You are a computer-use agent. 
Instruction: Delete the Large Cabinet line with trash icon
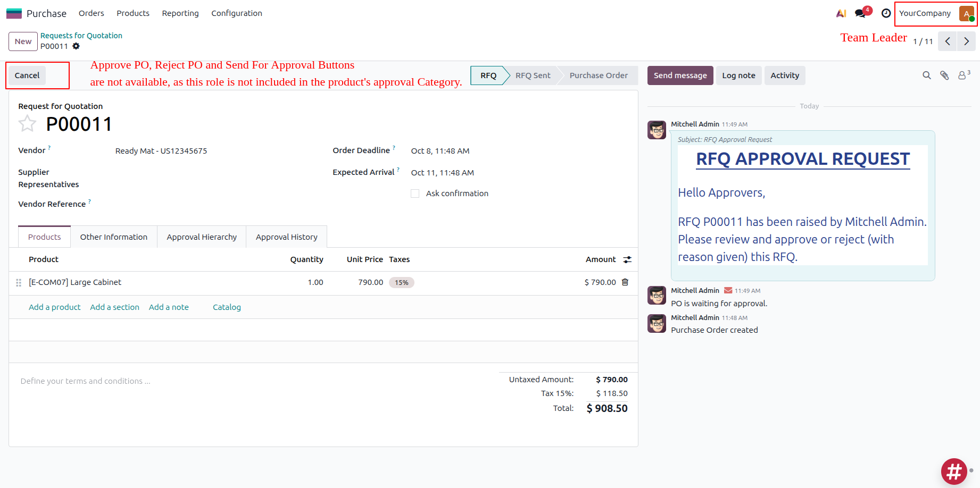(625, 282)
